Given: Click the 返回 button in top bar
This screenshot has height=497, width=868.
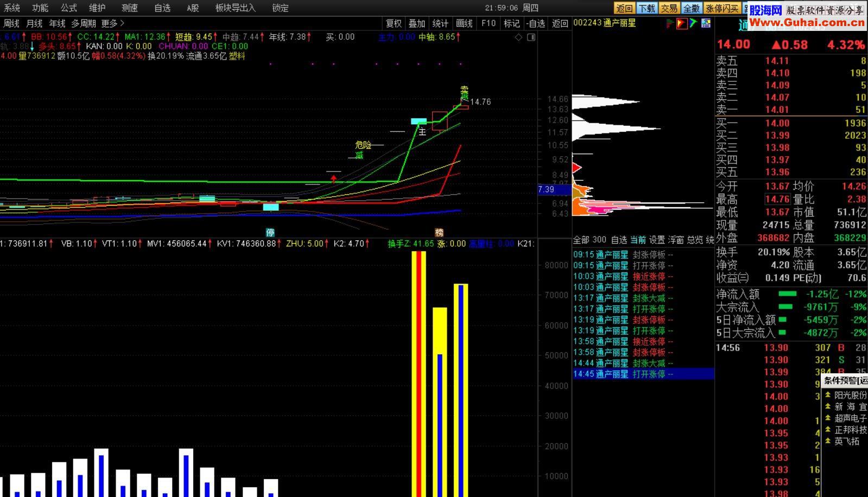Looking at the screenshot, I should click(624, 8).
